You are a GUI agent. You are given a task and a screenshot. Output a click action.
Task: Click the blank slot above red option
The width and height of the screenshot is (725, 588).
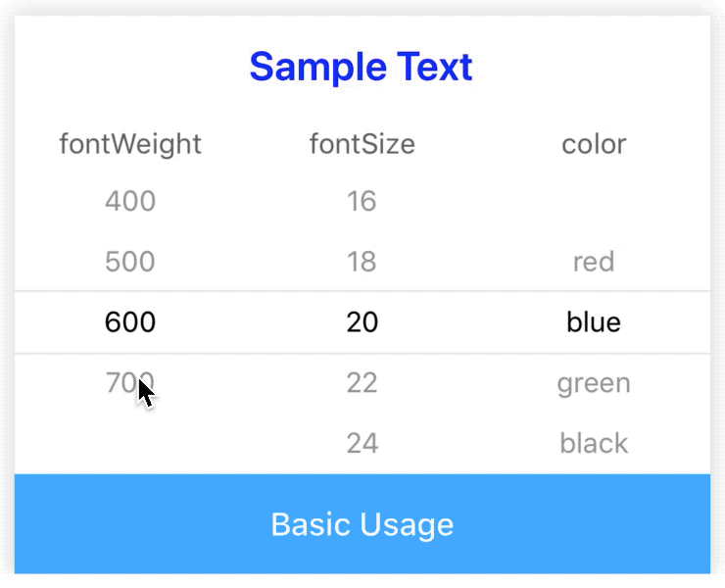[594, 202]
